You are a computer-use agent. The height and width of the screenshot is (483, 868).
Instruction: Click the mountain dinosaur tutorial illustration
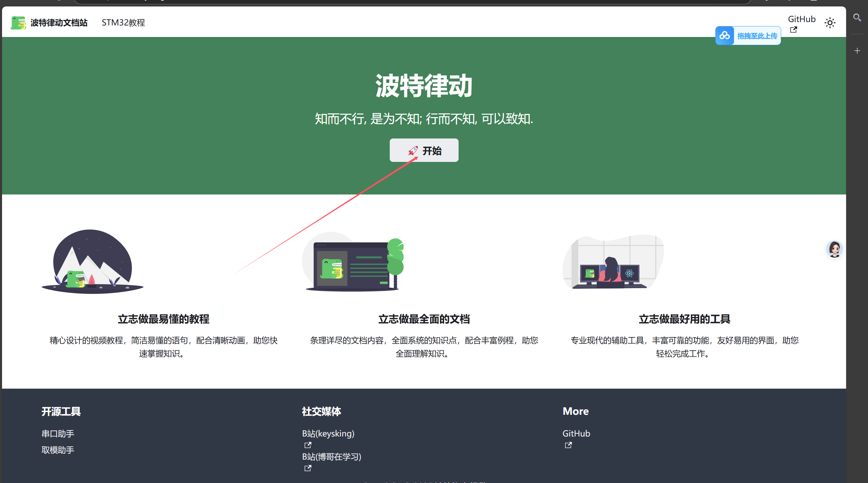click(x=92, y=261)
